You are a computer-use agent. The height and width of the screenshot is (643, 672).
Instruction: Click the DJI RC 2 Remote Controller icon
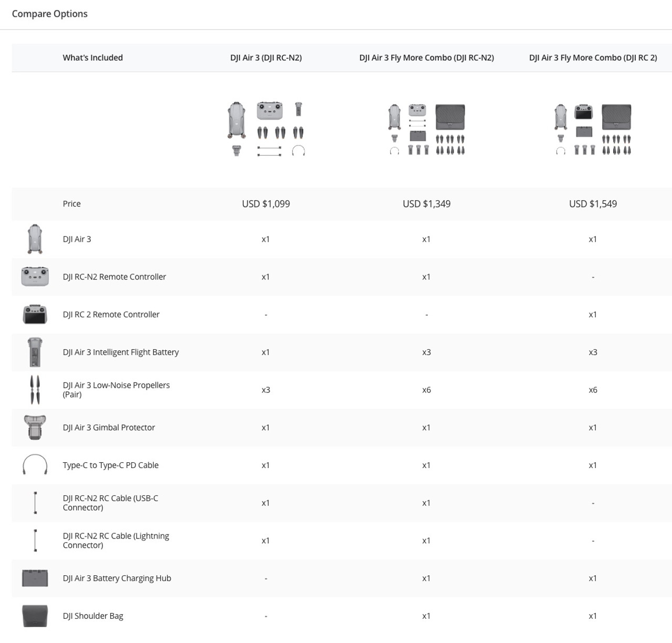point(35,314)
